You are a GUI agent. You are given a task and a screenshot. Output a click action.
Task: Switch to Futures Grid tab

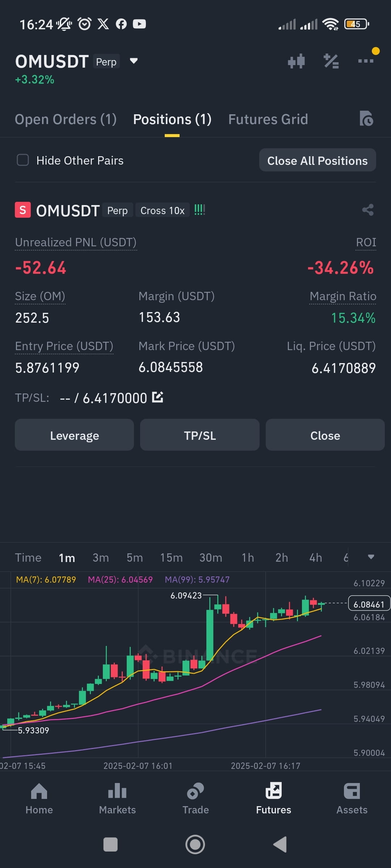click(x=268, y=119)
